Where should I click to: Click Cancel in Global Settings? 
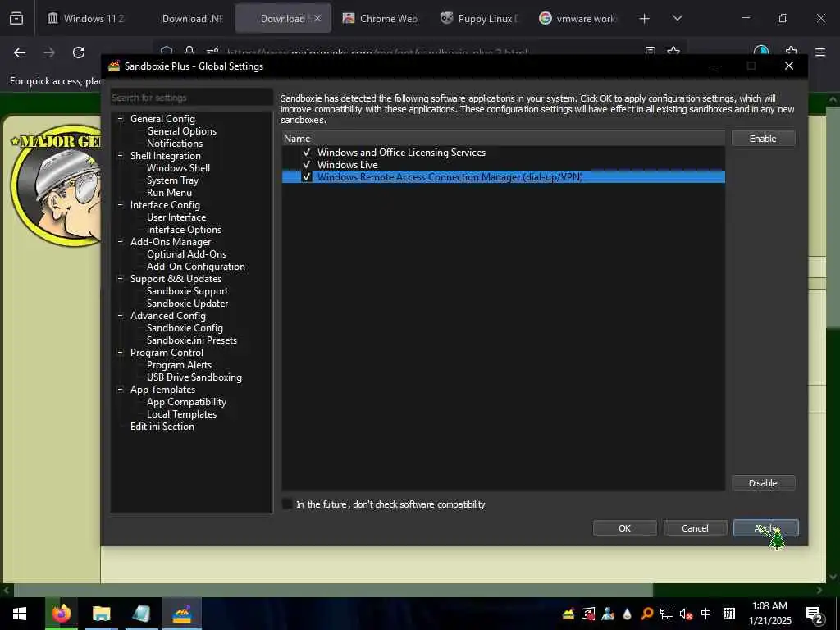click(x=695, y=527)
